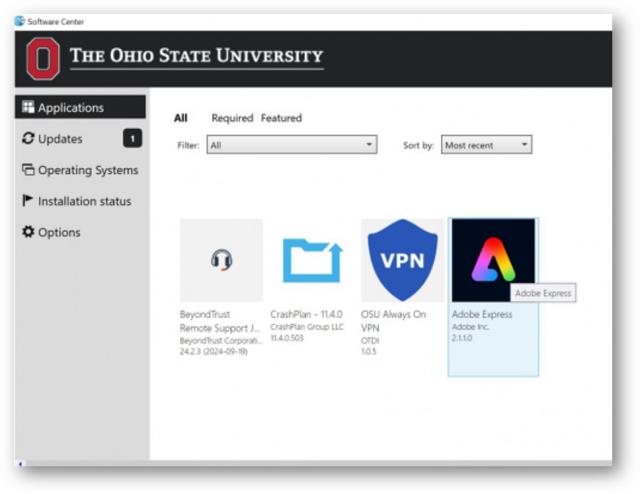Click The Ohio State University banner text
640x494 pixels.
(197, 56)
